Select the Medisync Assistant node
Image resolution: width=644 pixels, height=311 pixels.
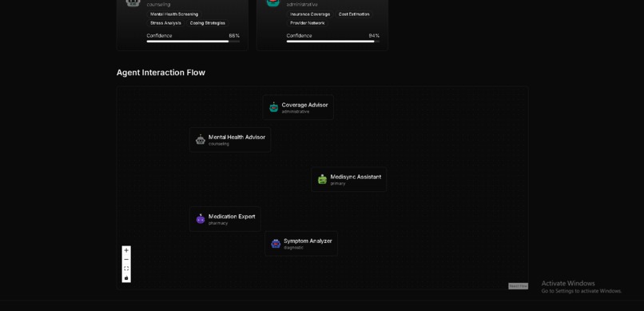[348, 179]
